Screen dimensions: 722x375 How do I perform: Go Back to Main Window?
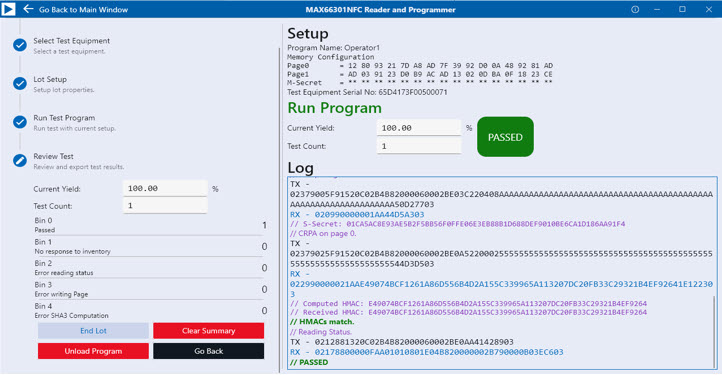point(83,10)
